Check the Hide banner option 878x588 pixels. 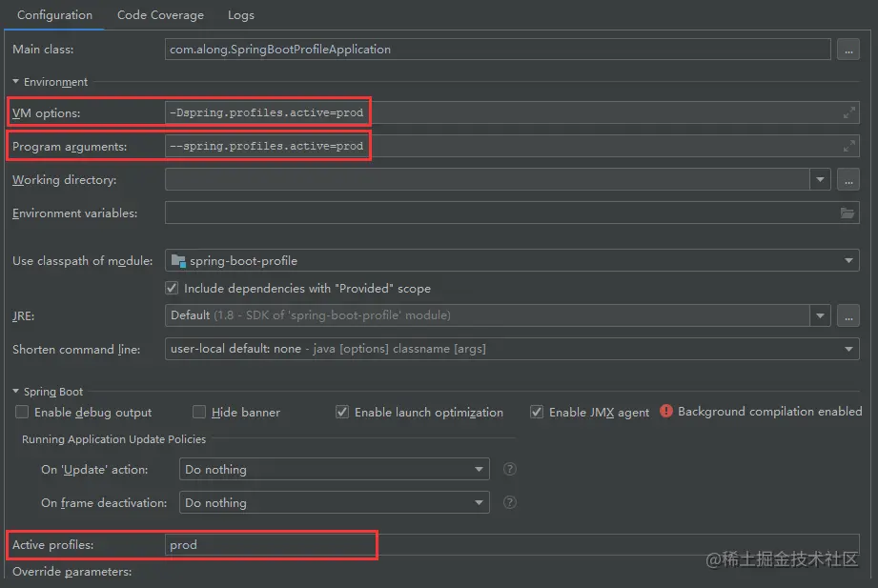[199, 412]
